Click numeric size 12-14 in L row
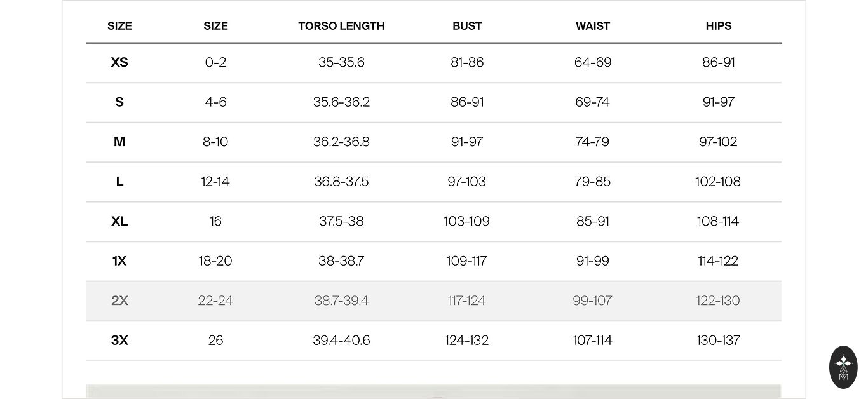Viewport: 868px width, 399px height. click(215, 182)
